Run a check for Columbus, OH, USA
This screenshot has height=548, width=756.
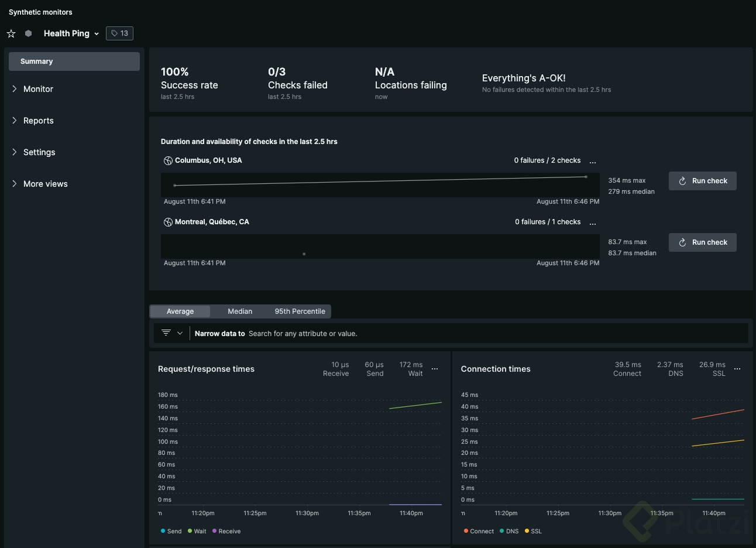tap(703, 181)
